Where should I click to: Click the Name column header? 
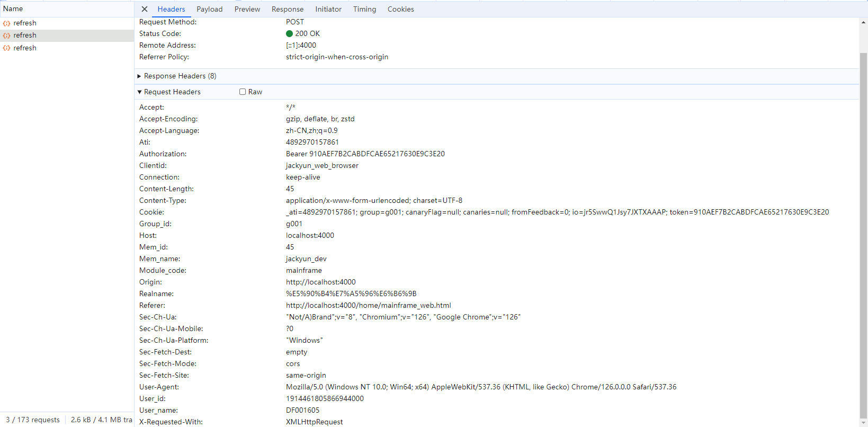(67, 9)
